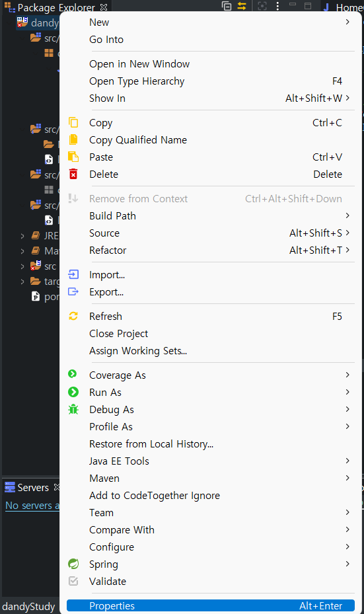The width and height of the screenshot is (364, 614).
Task: Choose Properties at menu bottom
Action: [x=211, y=606]
